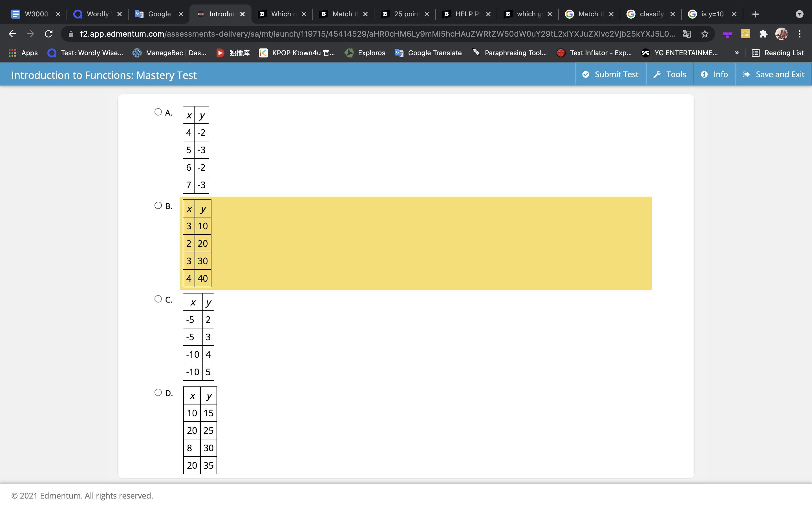This screenshot has width=812, height=507.
Task: Click the Submit Test button
Action: (x=610, y=74)
